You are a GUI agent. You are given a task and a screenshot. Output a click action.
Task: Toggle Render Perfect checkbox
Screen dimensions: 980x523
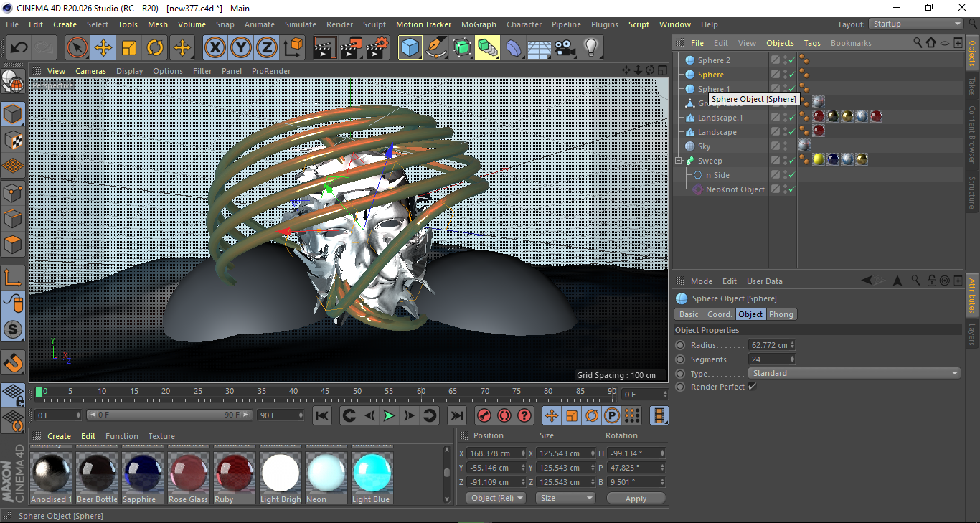click(752, 387)
